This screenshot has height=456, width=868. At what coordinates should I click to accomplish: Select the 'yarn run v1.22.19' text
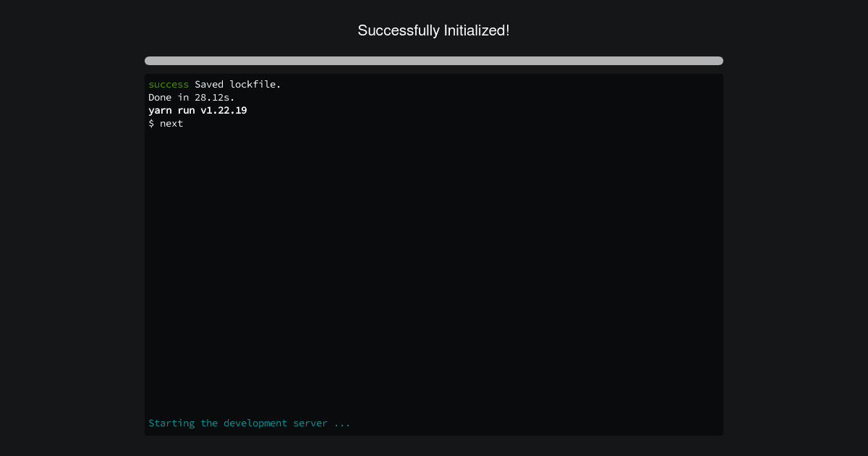[x=197, y=110]
